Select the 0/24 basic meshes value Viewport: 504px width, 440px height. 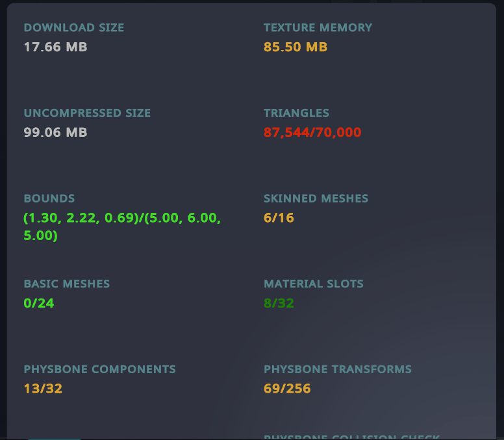point(39,303)
